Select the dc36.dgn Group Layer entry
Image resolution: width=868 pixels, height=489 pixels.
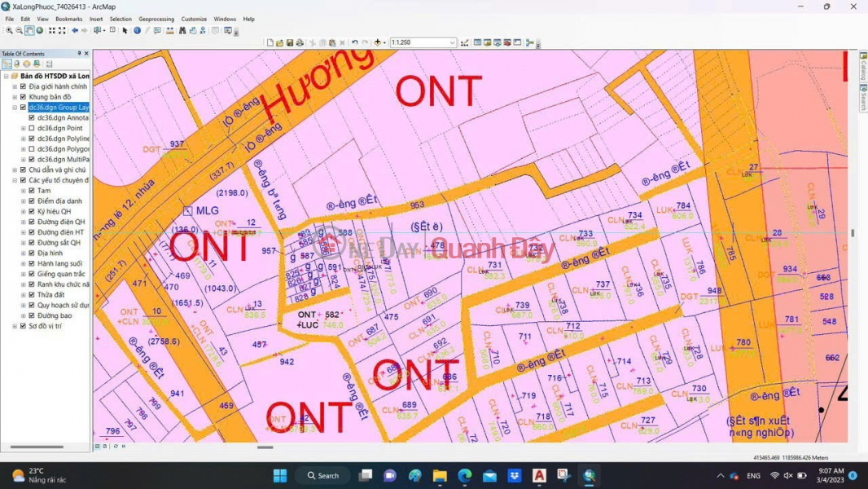pos(58,108)
